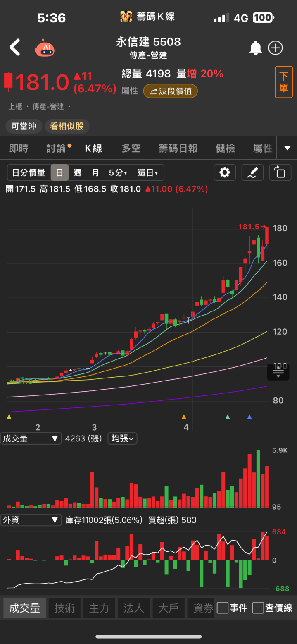297x644 pixels.
Task: Tap the tallest green volume bar
Action: (x=258, y=479)
